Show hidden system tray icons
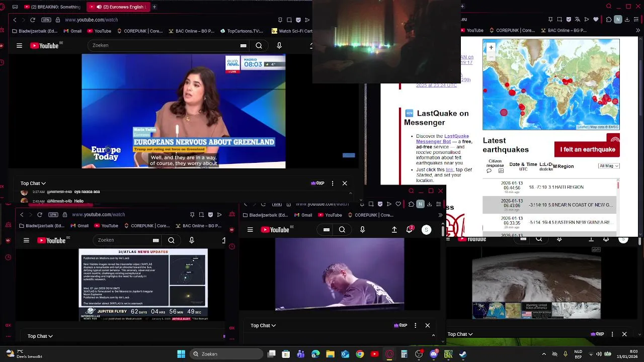This screenshot has width=644, height=362. click(544, 354)
